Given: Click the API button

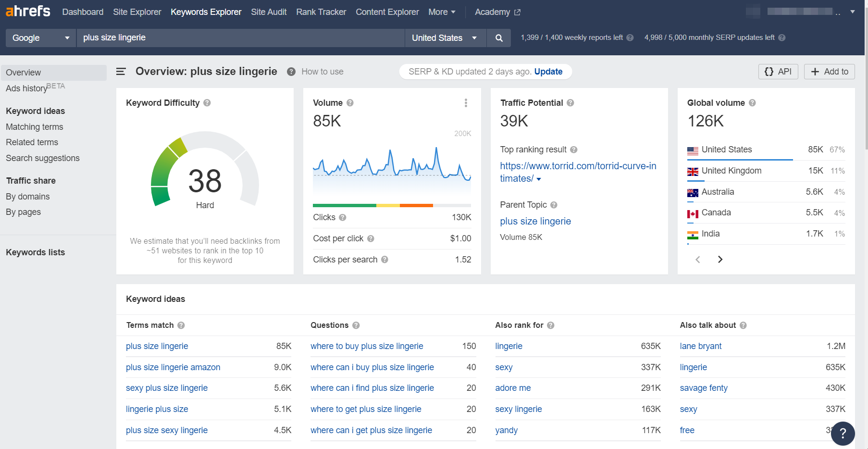Looking at the screenshot, I should point(778,72).
